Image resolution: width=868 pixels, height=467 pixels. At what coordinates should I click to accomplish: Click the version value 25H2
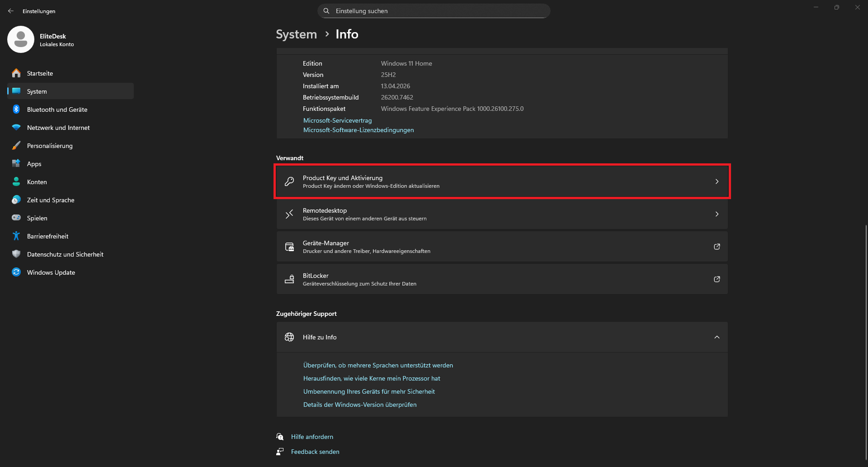click(388, 75)
